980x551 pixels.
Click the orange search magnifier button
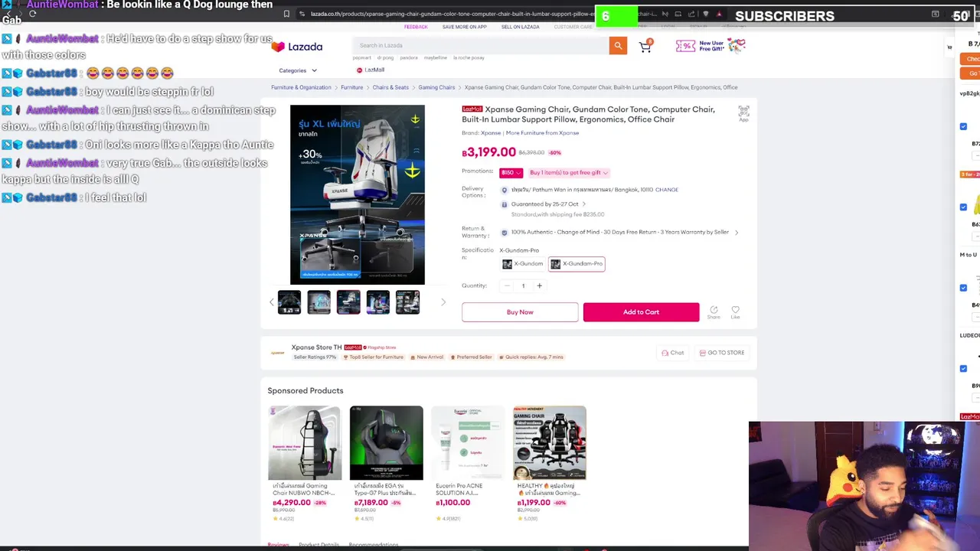618,46
